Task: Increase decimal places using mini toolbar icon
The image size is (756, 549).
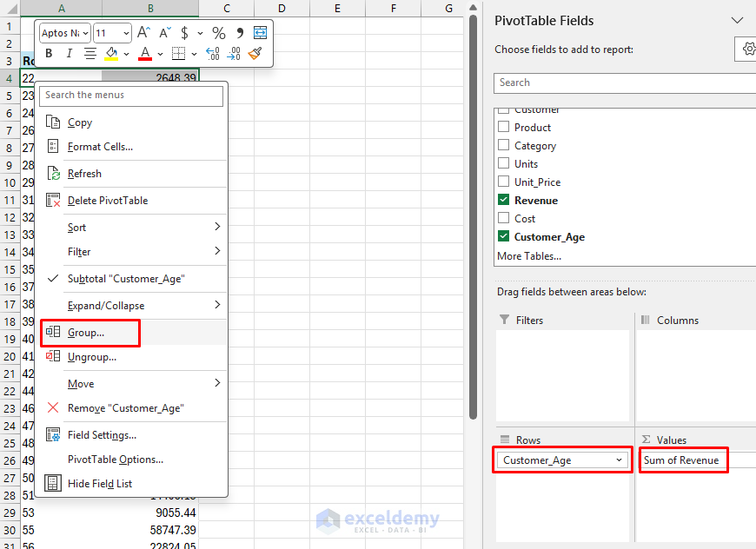Action: (213, 53)
